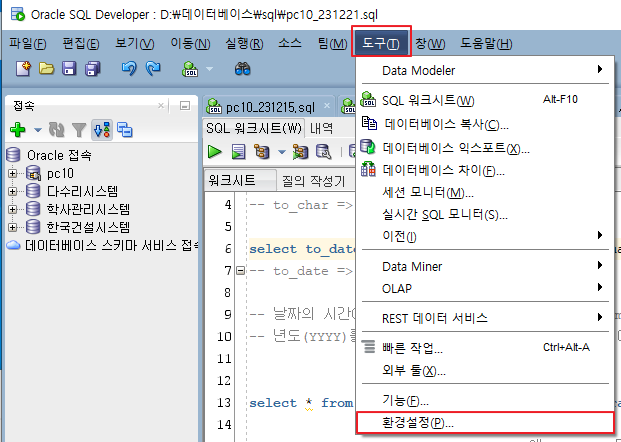Open Data Modeler submenu
Viewport: 621px width, 442px height.
[x=485, y=70]
